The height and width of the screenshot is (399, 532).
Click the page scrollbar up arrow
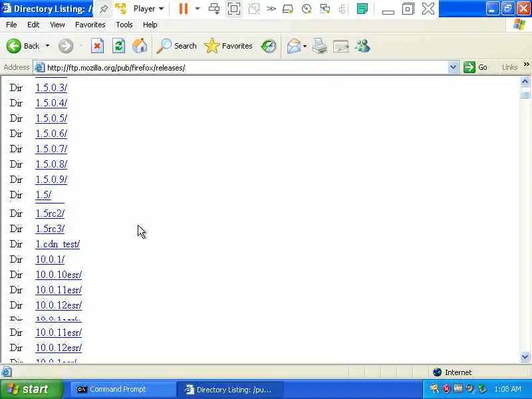click(525, 81)
